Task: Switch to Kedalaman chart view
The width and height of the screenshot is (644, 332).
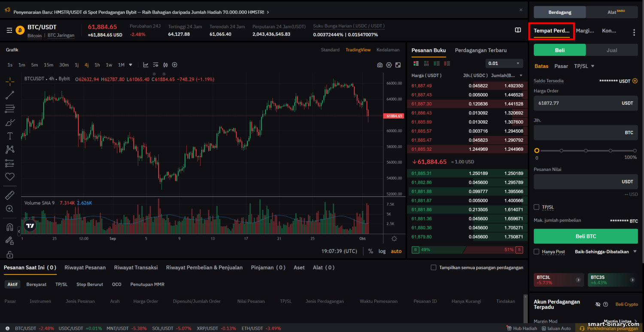Action: coord(388,50)
